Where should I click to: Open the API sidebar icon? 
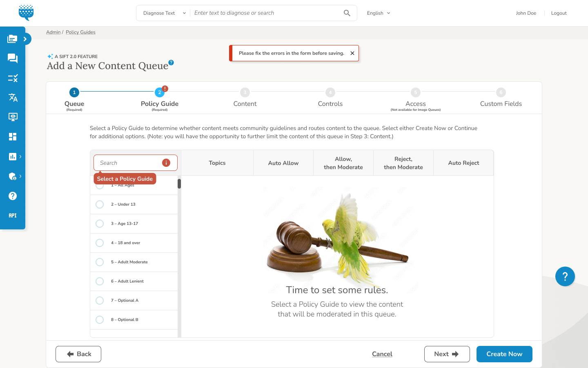(x=13, y=215)
